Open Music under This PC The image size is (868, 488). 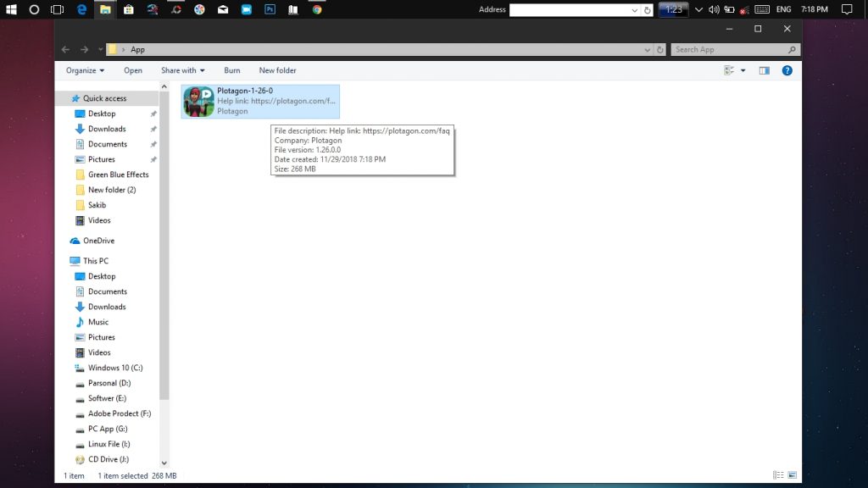[x=98, y=322]
